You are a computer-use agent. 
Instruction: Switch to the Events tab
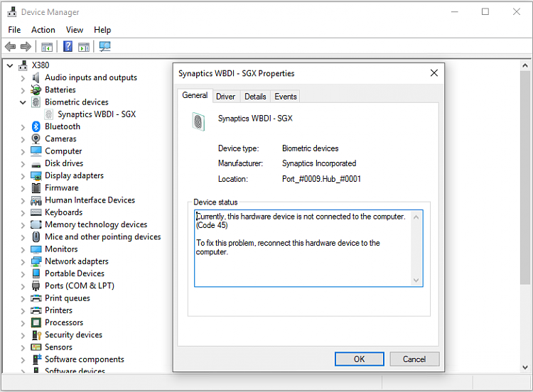click(x=286, y=97)
